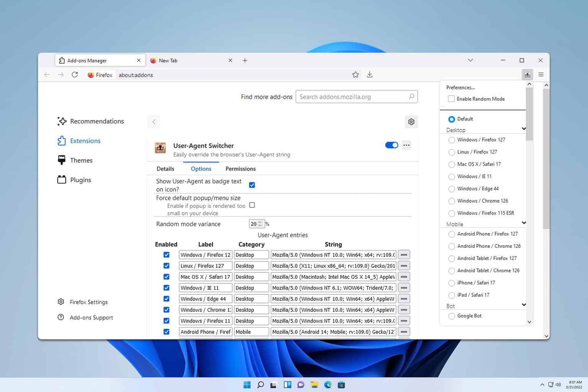Open a new tab with plus icon

click(x=245, y=60)
